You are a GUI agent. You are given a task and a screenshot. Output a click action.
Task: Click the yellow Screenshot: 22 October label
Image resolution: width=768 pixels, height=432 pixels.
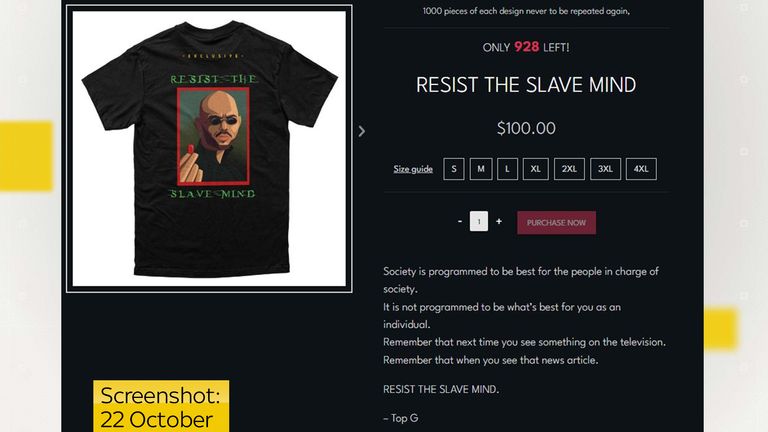(161, 406)
